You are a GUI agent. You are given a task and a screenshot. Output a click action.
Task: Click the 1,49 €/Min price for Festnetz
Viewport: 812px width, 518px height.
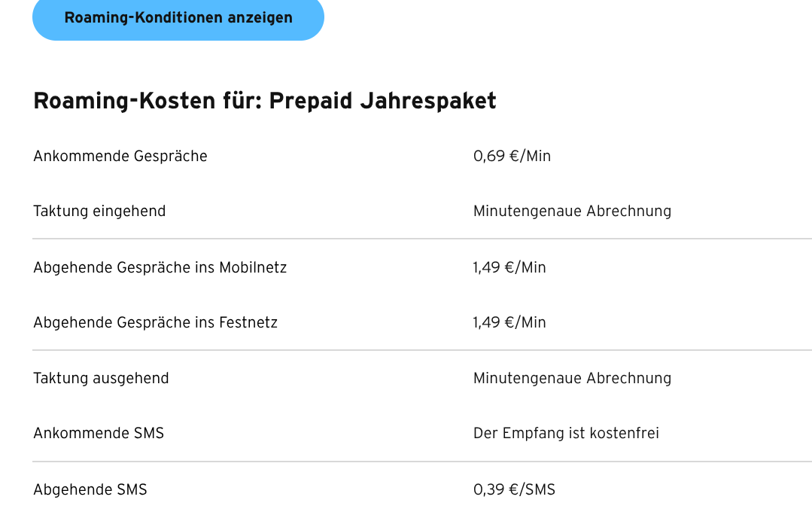tap(509, 322)
